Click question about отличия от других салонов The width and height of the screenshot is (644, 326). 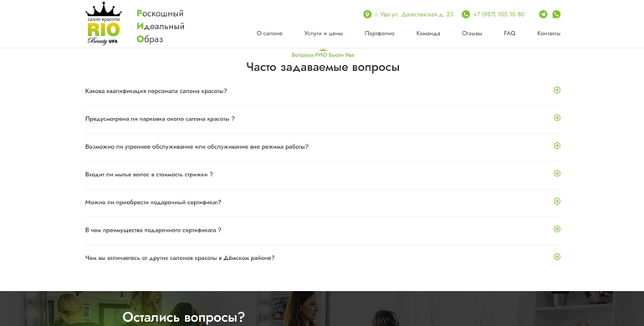pos(180,257)
